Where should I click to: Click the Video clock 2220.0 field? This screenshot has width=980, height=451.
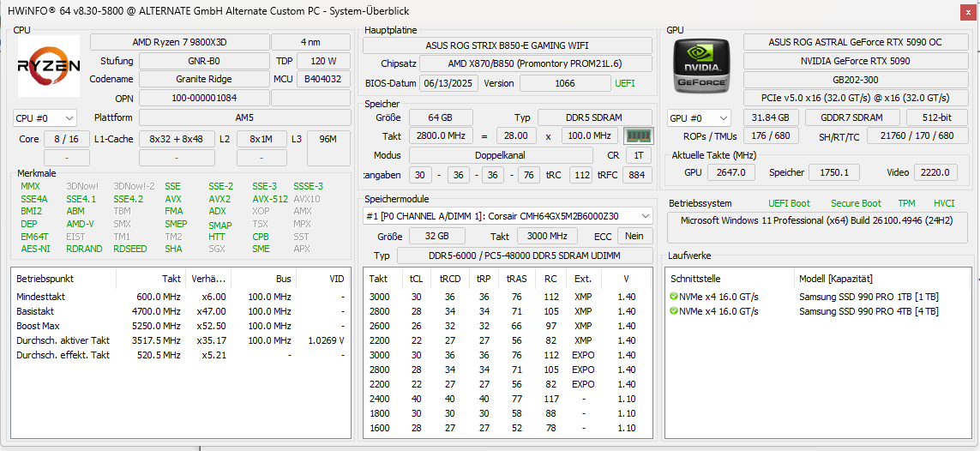pyautogui.click(x=935, y=172)
